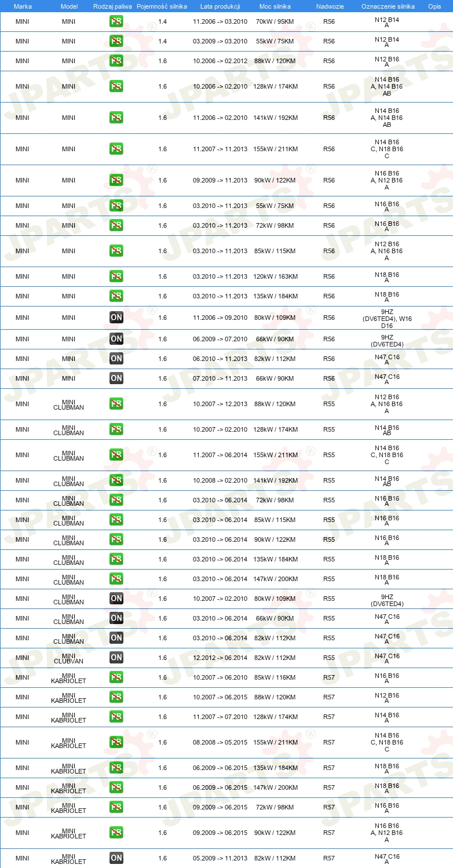Click the Marka column header

(23, 6)
